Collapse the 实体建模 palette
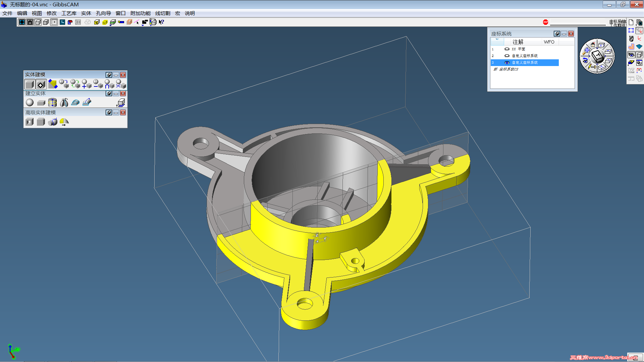This screenshot has height=362, width=644. coord(116,75)
